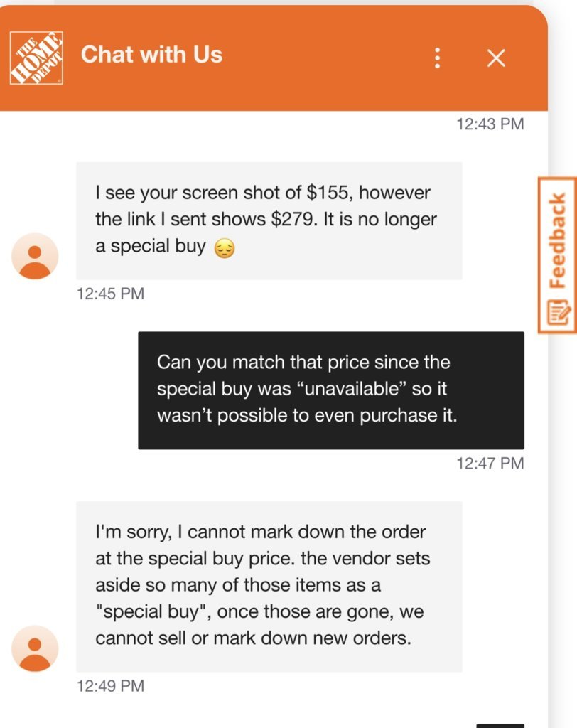Select the dark "Can you match that price" bubble
The height and width of the screenshot is (728, 577).
[x=331, y=390]
